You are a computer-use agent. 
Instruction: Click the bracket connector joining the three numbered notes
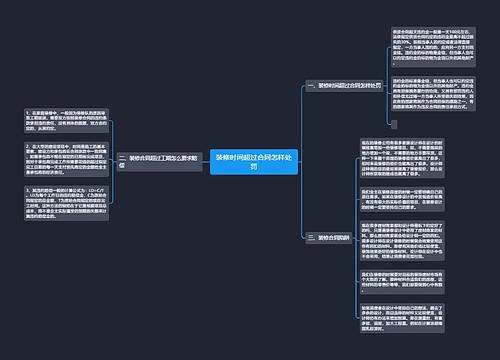tap(112, 162)
